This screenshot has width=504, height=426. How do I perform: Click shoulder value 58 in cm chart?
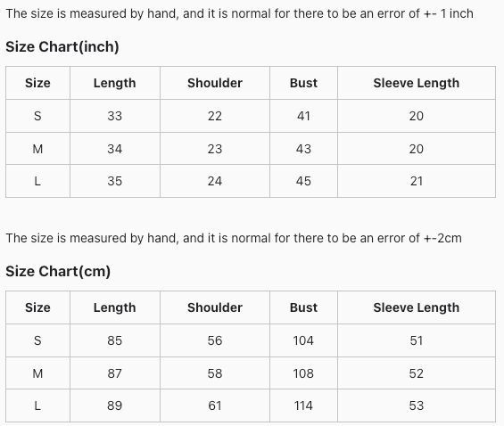(x=215, y=373)
